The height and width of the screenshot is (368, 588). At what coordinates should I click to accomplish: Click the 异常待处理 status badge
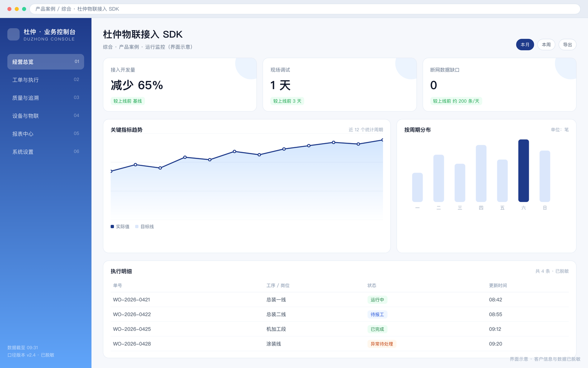pyautogui.click(x=382, y=344)
